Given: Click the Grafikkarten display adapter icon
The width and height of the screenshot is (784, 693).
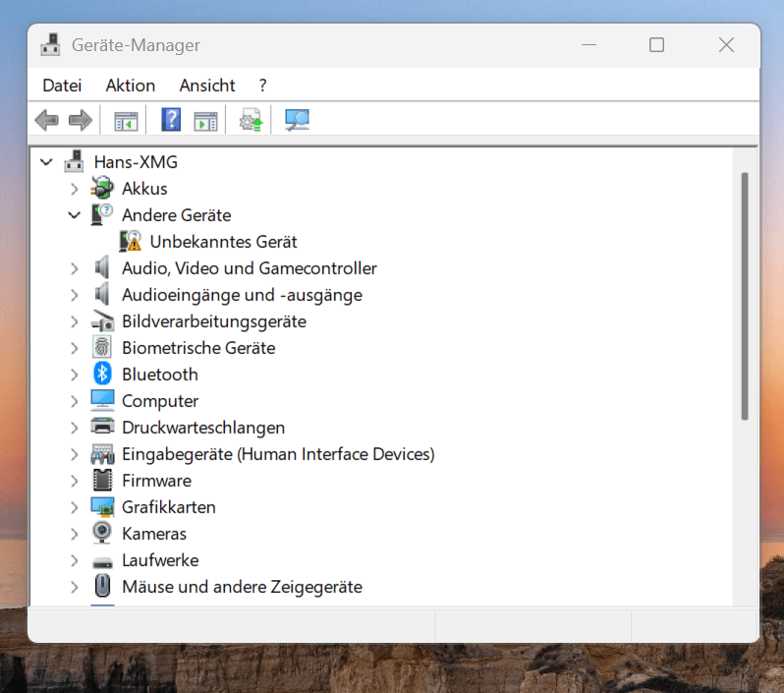Looking at the screenshot, I should coord(102,507).
